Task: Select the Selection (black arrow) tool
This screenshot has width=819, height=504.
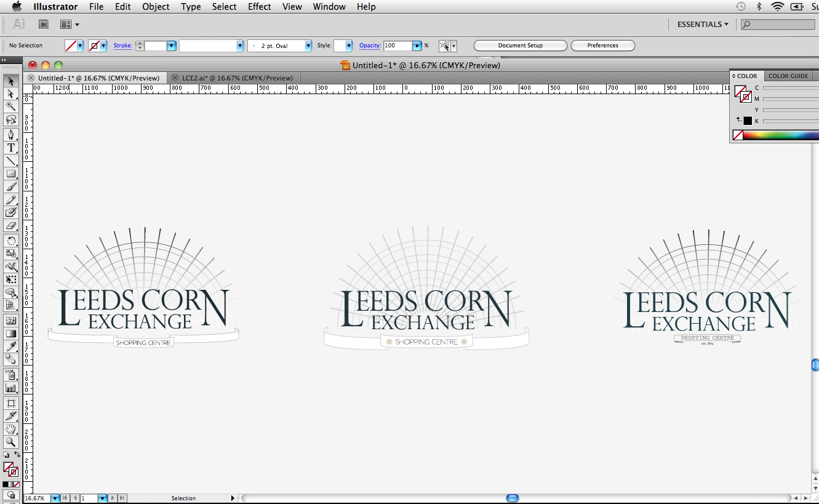Action: pos(11,81)
